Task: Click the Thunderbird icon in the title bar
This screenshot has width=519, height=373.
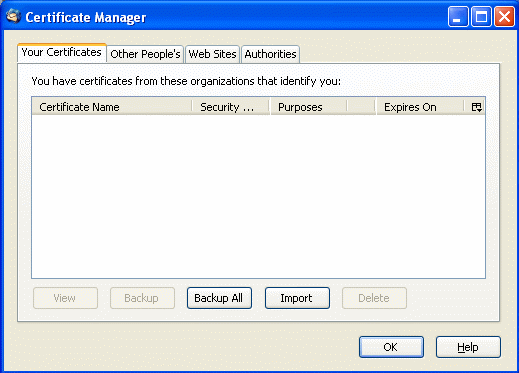Action: [14, 16]
